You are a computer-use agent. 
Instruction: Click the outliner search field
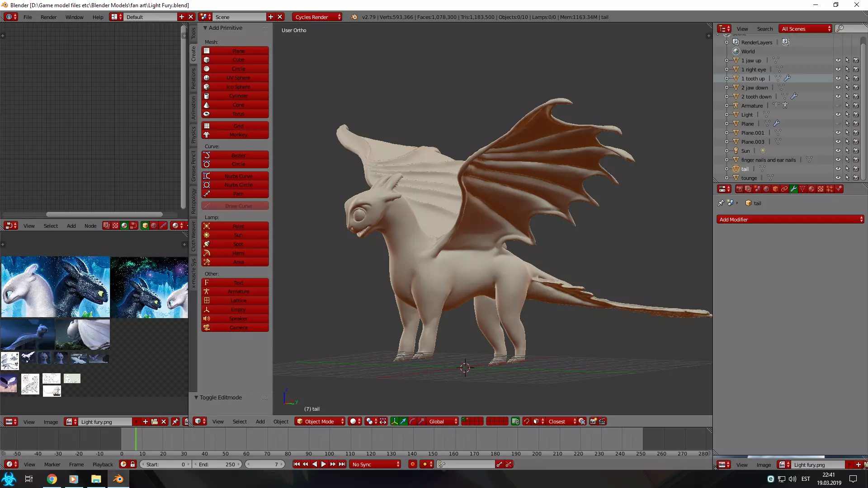[851, 28]
